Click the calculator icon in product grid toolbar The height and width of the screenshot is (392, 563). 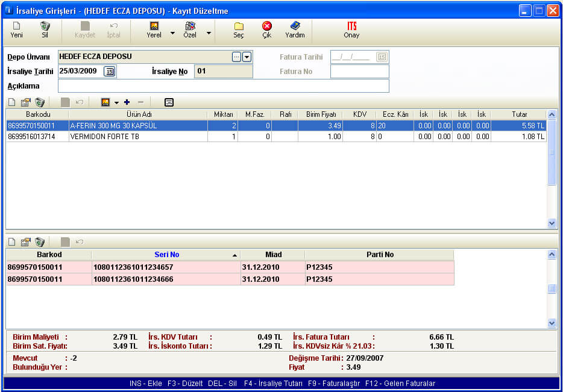(169, 102)
